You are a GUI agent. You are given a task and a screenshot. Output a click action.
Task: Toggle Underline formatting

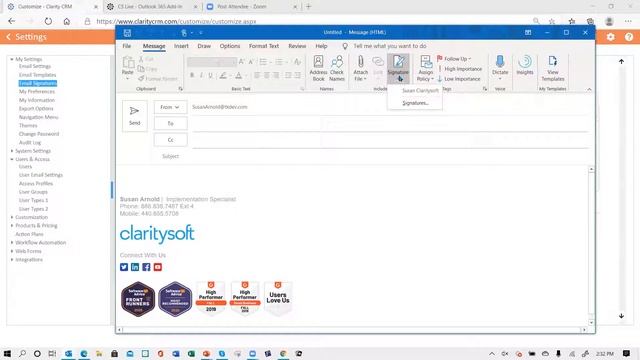(211, 75)
